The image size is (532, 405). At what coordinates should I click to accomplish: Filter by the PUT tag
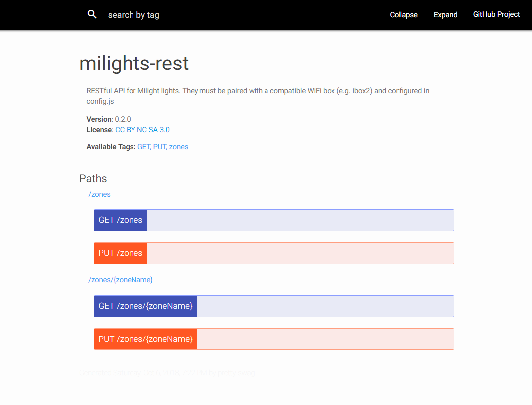[x=160, y=147]
